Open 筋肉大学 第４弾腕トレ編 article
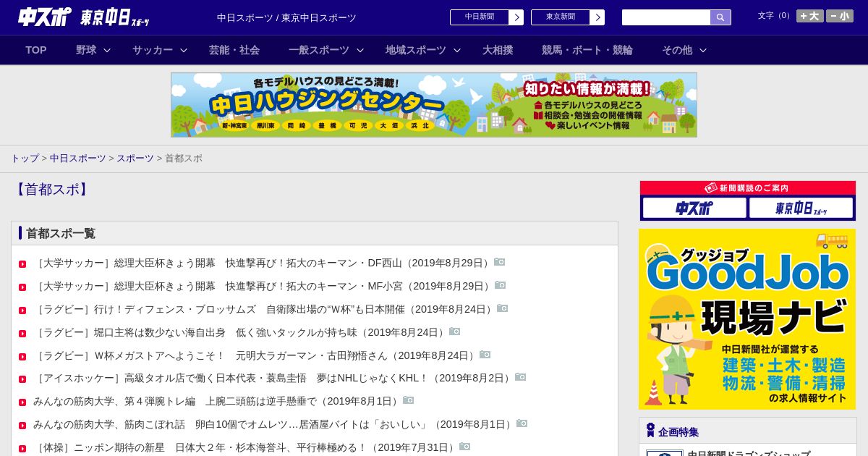The height and width of the screenshot is (456, 868). (217, 402)
